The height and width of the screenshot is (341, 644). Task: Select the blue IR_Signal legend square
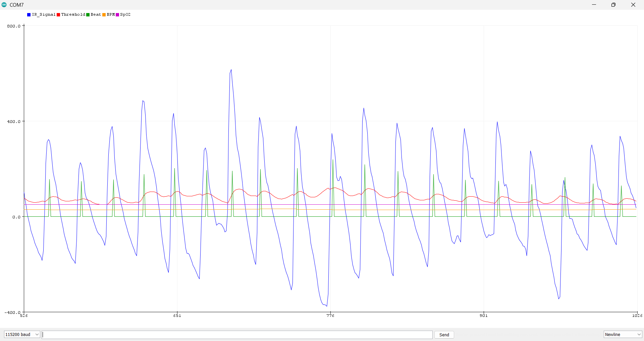coord(29,14)
